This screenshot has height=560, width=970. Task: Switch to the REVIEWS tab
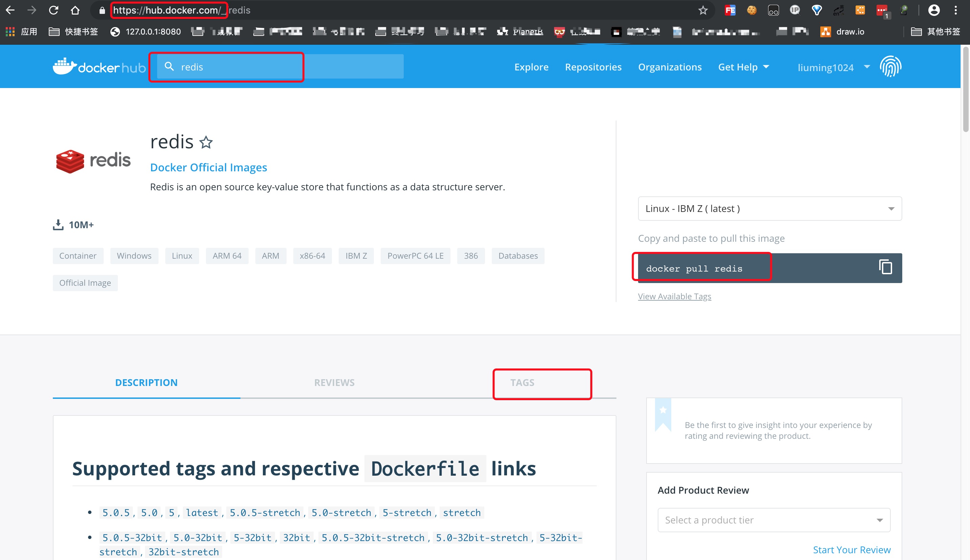click(x=334, y=382)
